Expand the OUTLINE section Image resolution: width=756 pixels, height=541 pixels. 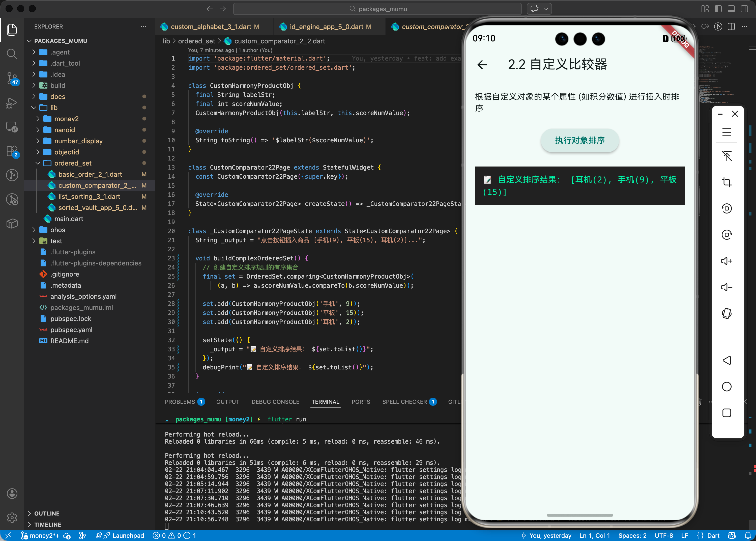[x=47, y=513]
